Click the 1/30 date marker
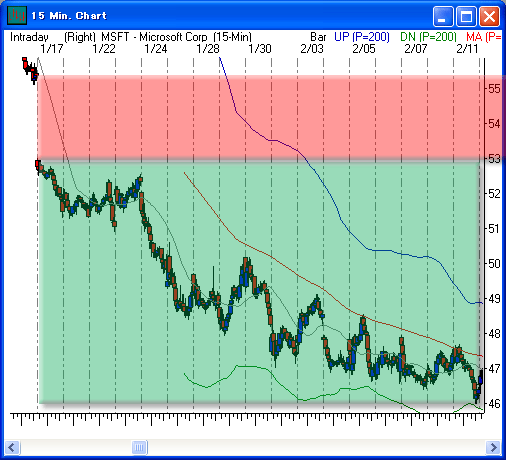Viewport: 506px width, 460px height. coord(260,49)
